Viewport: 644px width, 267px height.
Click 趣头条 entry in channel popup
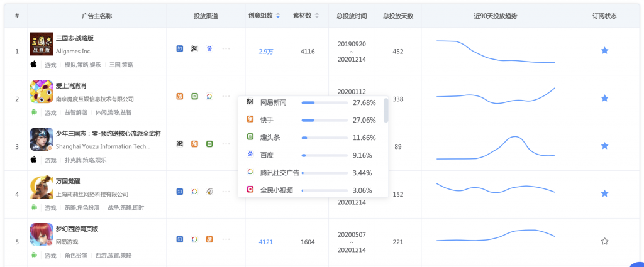click(270, 138)
